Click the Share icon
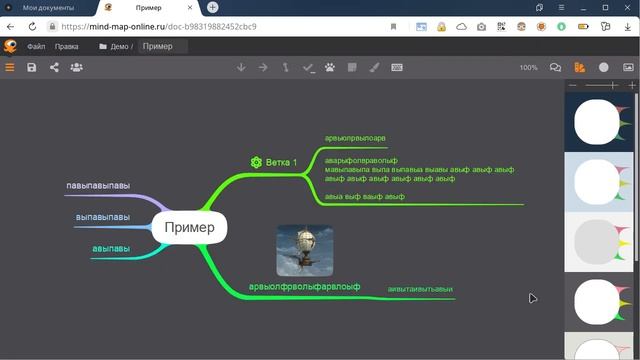The width and height of the screenshot is (640, 360). (x=54, y=67)
